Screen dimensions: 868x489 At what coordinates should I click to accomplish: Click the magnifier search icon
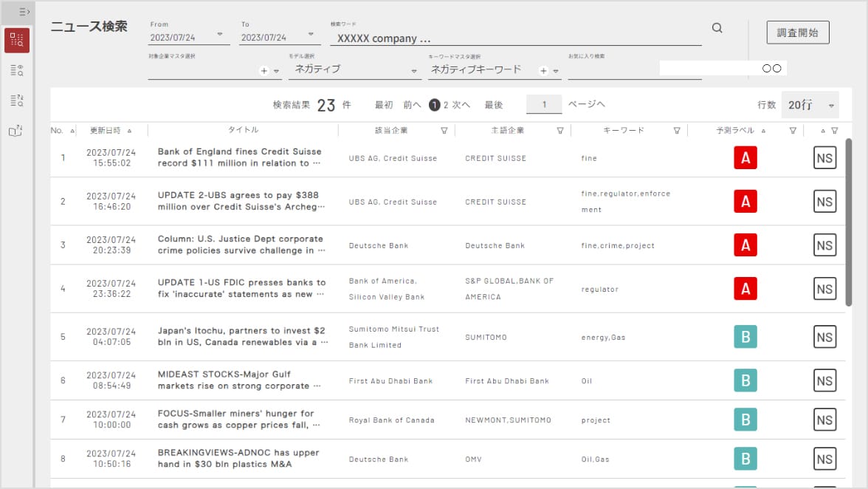717,27
